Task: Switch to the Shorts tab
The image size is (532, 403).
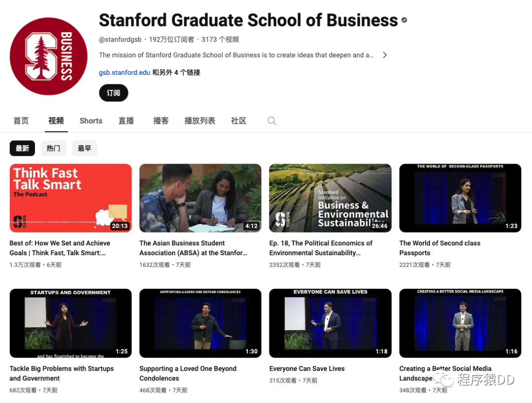Action: coord(91,121)
